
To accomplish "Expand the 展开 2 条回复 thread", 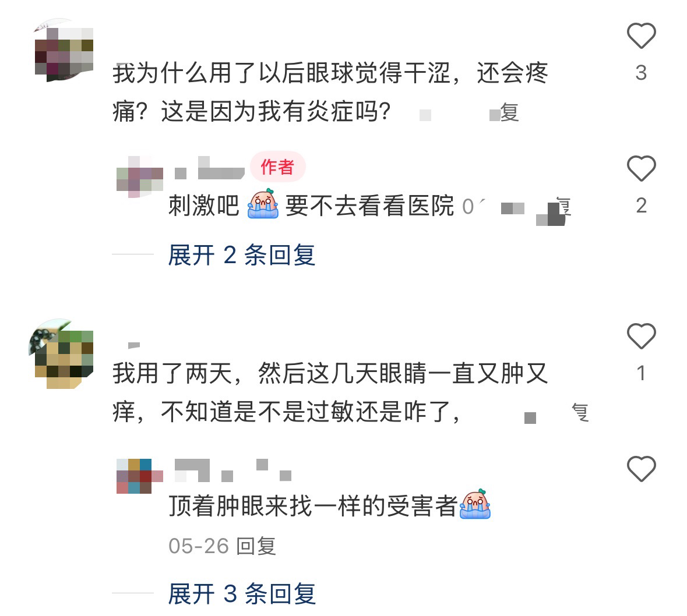I will click(241, 255).
